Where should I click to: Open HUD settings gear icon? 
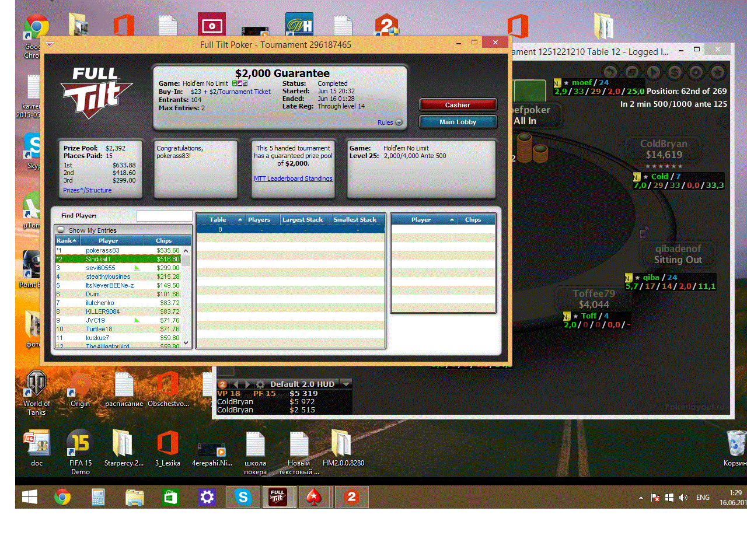[x=260, y=384]
